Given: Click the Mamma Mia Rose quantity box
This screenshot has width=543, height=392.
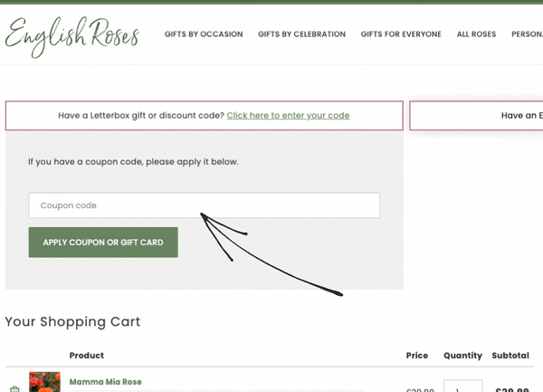Looking at the screenshot, I should pos(462,387).
